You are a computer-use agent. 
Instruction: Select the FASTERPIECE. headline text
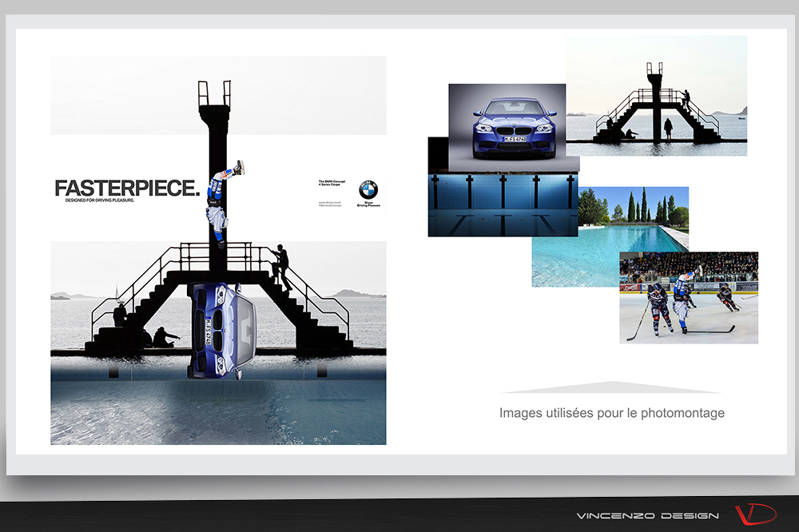click(x=127, y=188)
